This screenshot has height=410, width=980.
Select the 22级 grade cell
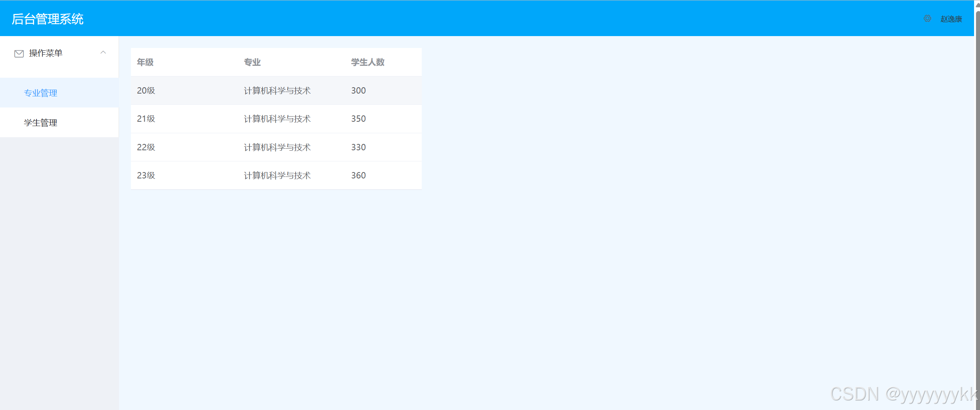pyautogui.click(x=146, y=147)
